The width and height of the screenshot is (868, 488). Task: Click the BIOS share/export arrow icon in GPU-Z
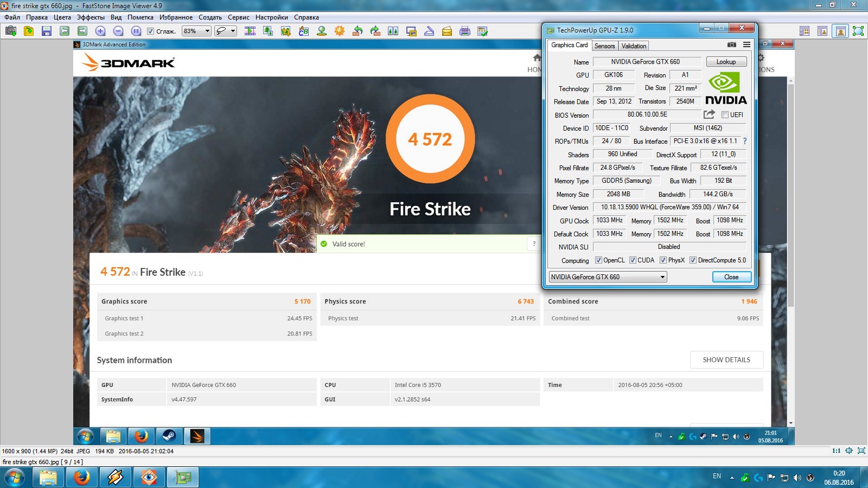pos(709,114)
